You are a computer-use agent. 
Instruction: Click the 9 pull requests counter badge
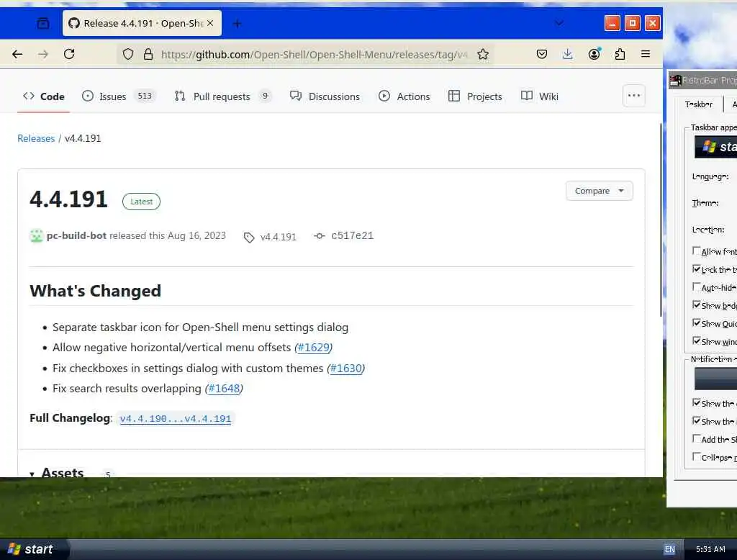point(265,96)
